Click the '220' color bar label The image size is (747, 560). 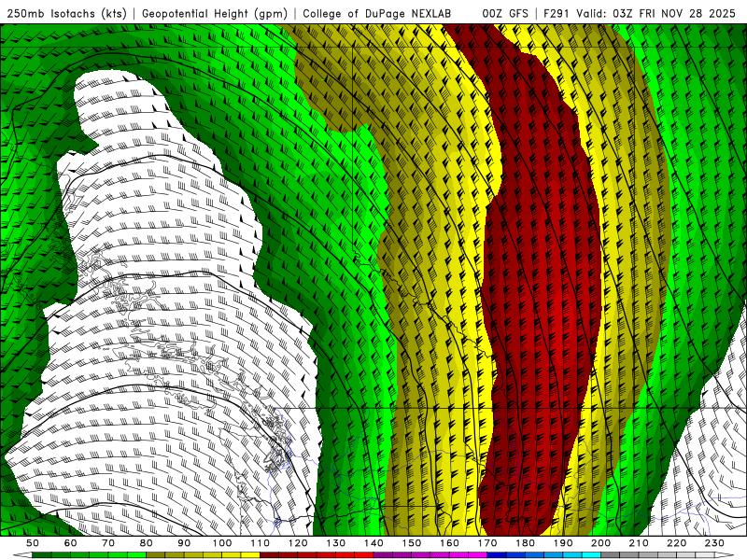[676, 543]
